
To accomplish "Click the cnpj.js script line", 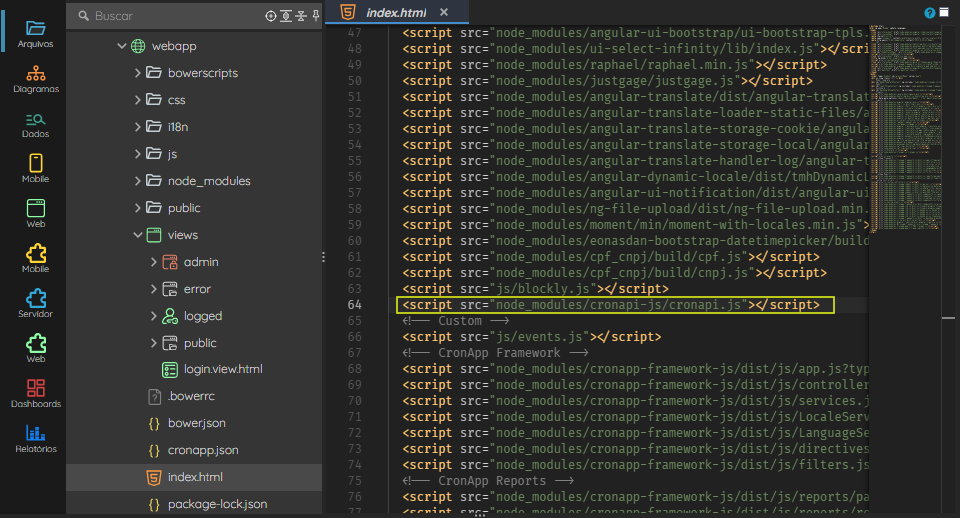I will point(615,273).
